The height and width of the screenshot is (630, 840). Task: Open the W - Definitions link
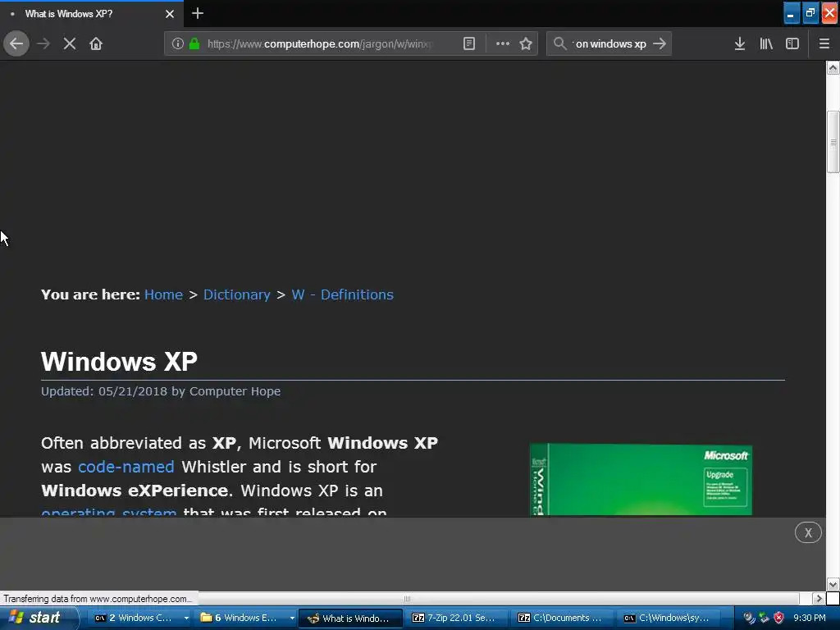click(x=342, y=294)
